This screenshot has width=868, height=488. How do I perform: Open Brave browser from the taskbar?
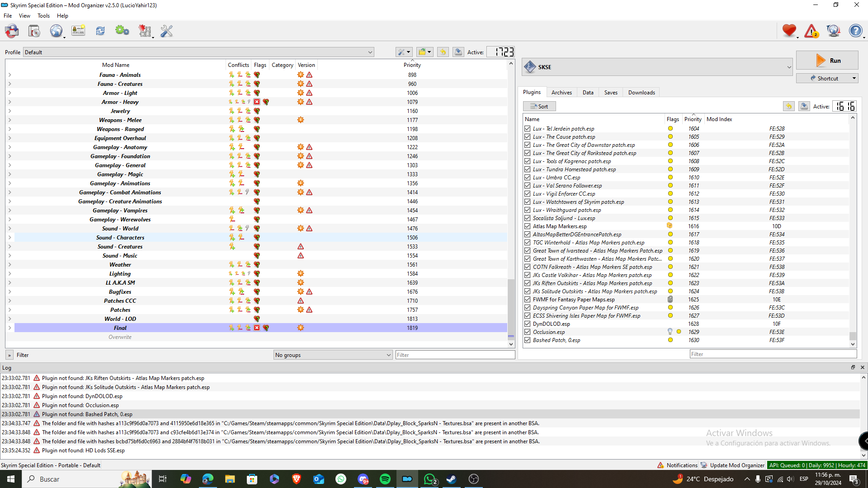pyautogui.click(x=297, y=479)
